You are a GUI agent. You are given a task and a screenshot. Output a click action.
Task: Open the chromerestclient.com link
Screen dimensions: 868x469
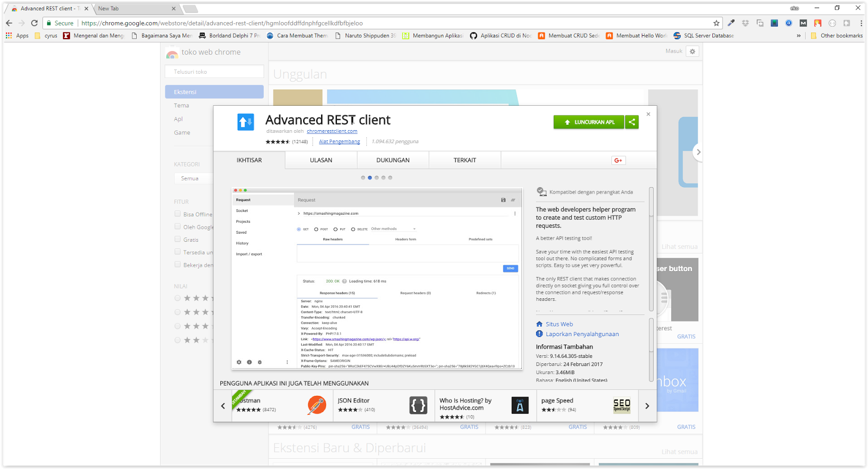tap(332, 131)
